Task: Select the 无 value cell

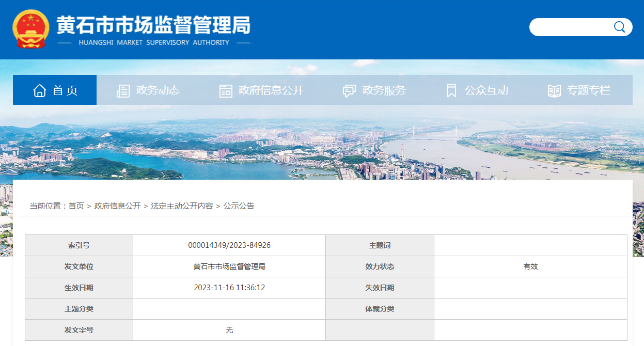Action: 229,330
